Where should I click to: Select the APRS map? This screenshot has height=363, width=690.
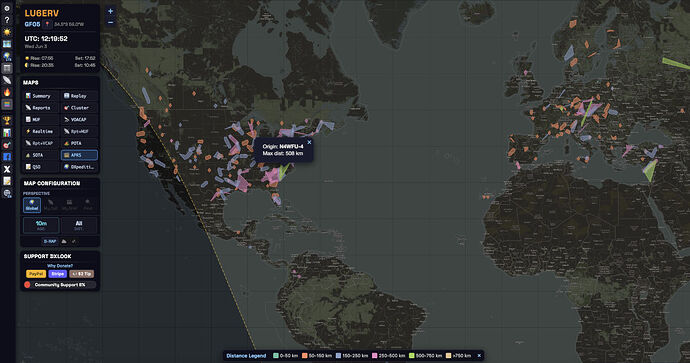(79, 155)
